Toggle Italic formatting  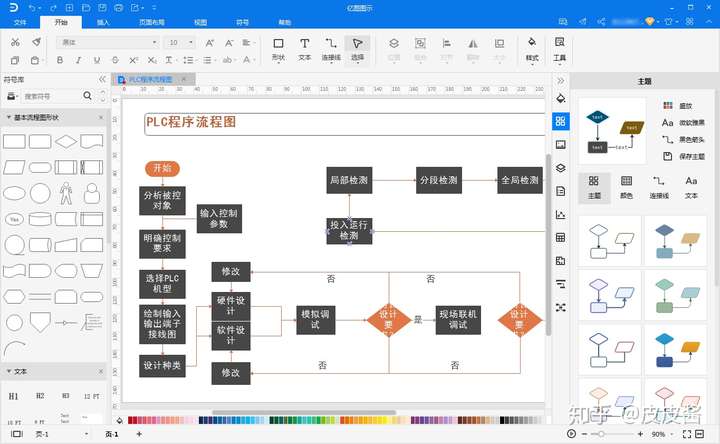[79, 60]
